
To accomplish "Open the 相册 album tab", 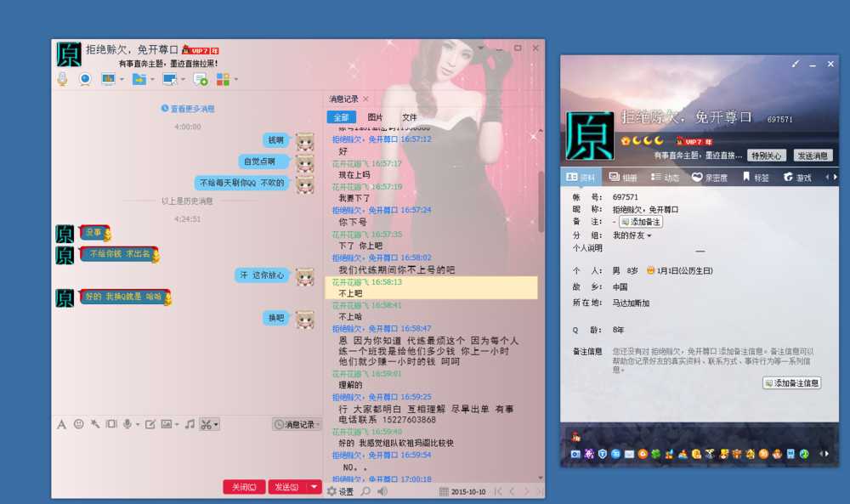I will click(623, 178).
